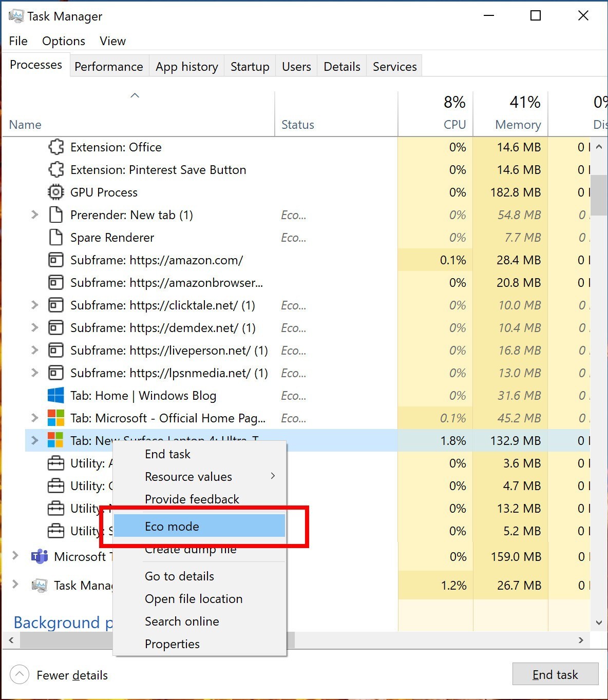Expand the liveperson.net subframe group
Image resolution: width=608 pixels, height=700 pixels.
[34, 351]
